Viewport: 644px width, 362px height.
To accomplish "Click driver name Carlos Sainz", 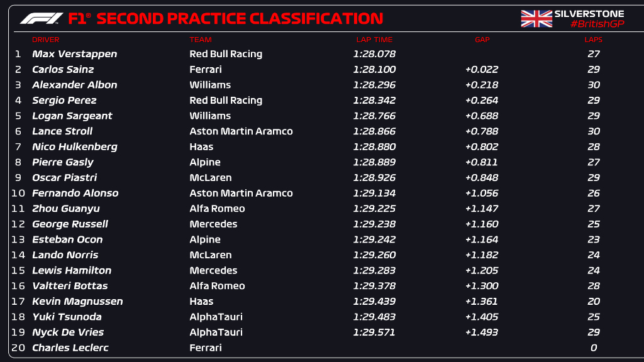I will (63, 70).
